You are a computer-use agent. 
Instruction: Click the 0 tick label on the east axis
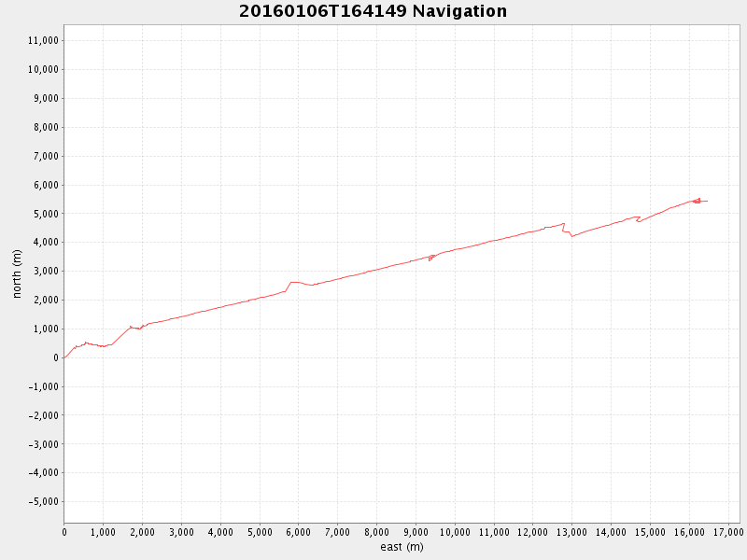pos(64,532)
